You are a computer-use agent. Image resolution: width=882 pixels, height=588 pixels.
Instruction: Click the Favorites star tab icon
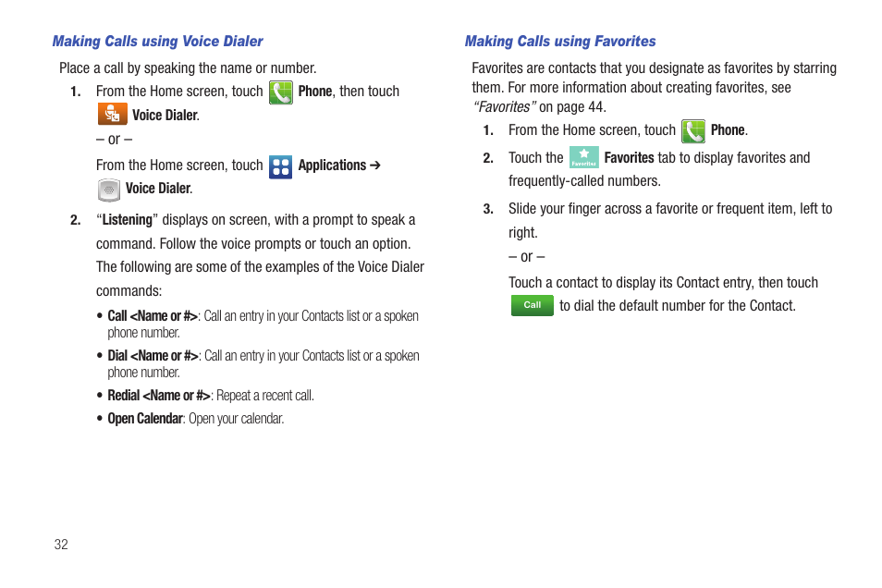coord(584,157)
